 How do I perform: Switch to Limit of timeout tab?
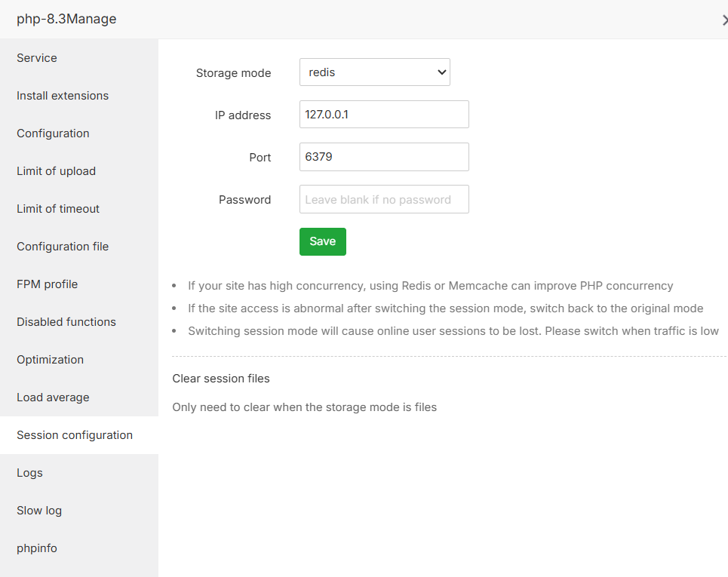coord(58,209)
